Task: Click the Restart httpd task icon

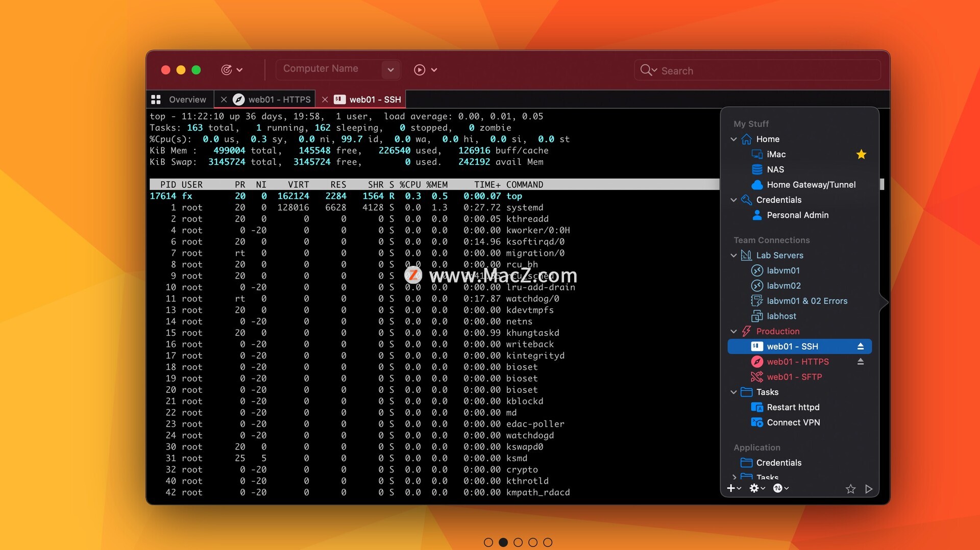Action: 757,408
